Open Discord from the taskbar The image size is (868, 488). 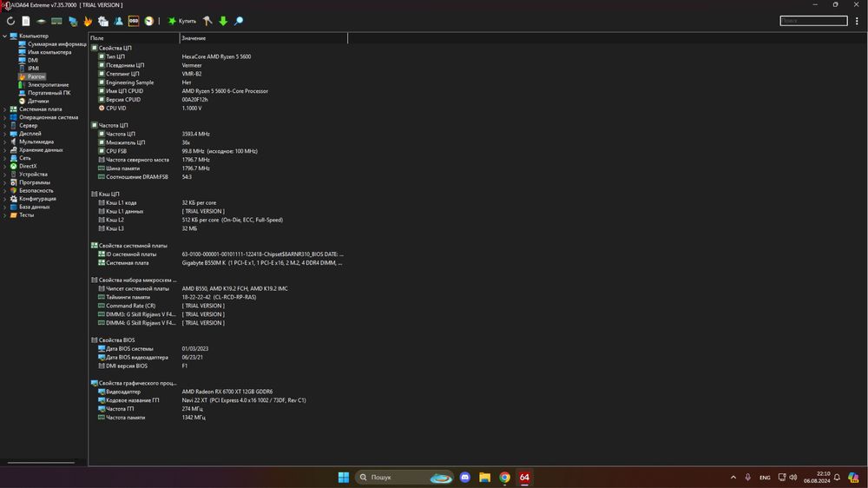coord(465,477)
